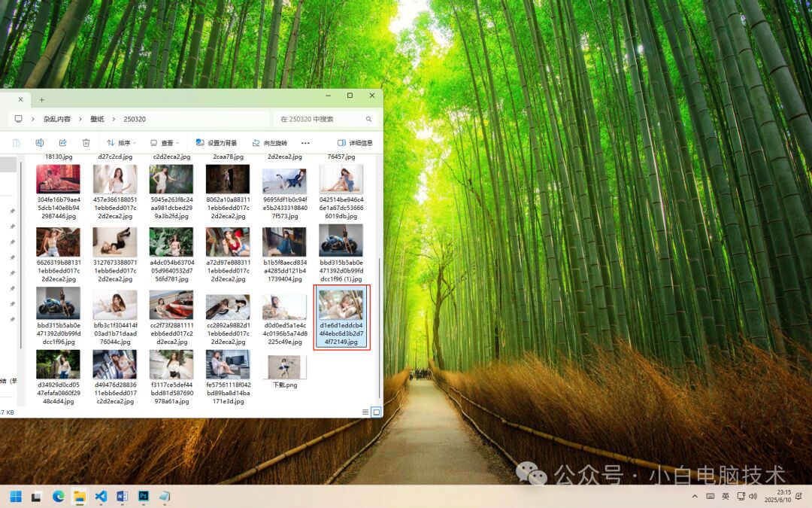This screenshot has height=508, width=812.
Task: Open the touch keyboard tray icon
Action: click(710, 497)
